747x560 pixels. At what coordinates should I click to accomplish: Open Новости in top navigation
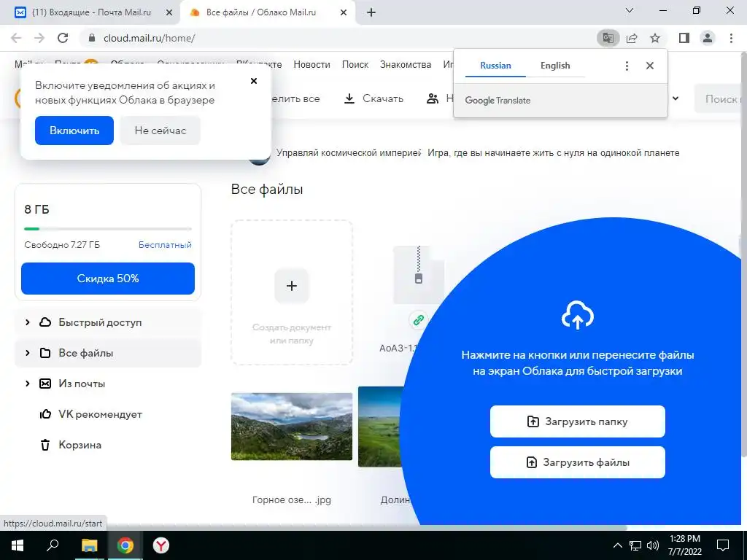tap(311, 64)
